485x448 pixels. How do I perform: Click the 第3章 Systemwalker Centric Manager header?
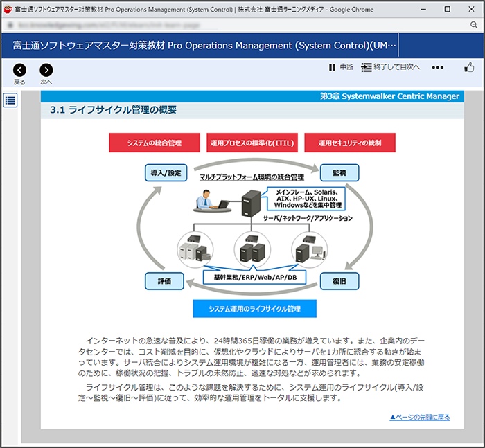pos(389,96)
